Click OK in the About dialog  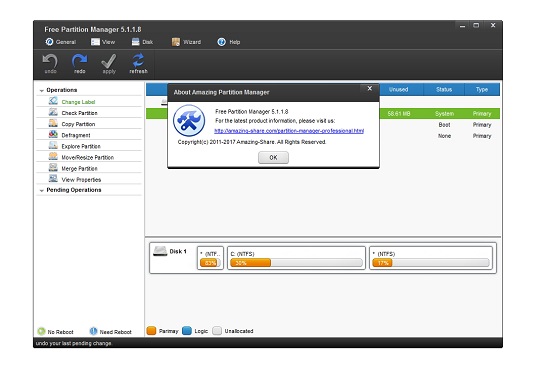(273, 157)
